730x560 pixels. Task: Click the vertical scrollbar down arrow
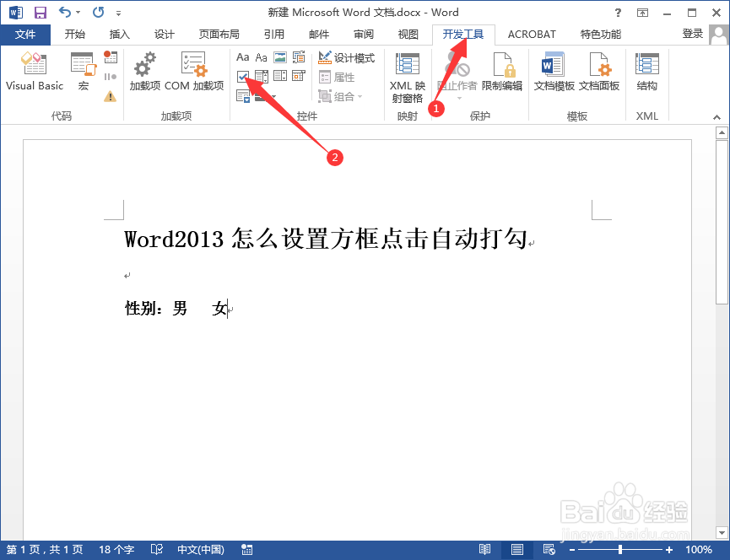(722, 532)
